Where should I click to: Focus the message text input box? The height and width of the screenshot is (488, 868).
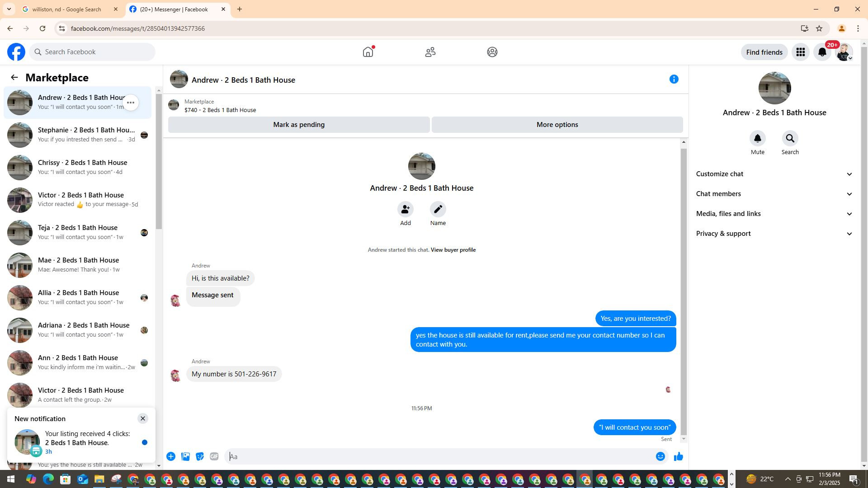point(439,456)
